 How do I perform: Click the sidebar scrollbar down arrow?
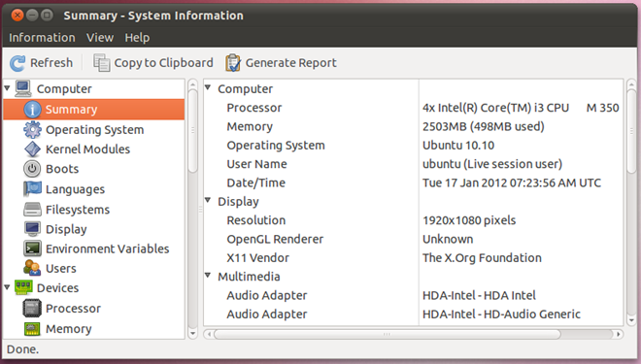point(192,333)
